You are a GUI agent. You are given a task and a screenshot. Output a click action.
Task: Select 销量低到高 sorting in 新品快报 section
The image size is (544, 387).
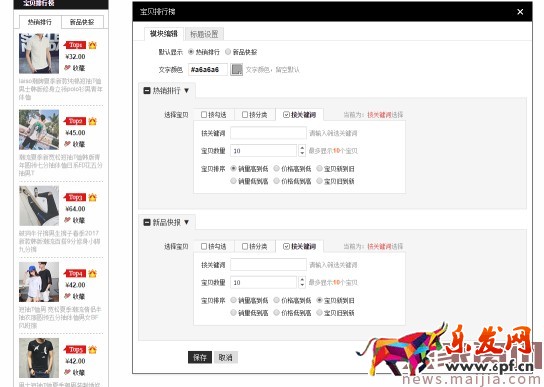click(233, 313)
